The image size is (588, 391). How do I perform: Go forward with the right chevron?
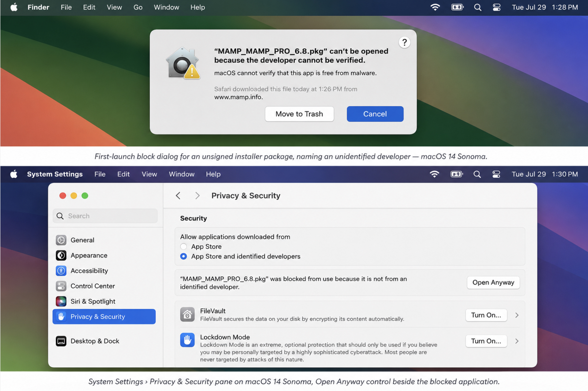tap(197, 195)
